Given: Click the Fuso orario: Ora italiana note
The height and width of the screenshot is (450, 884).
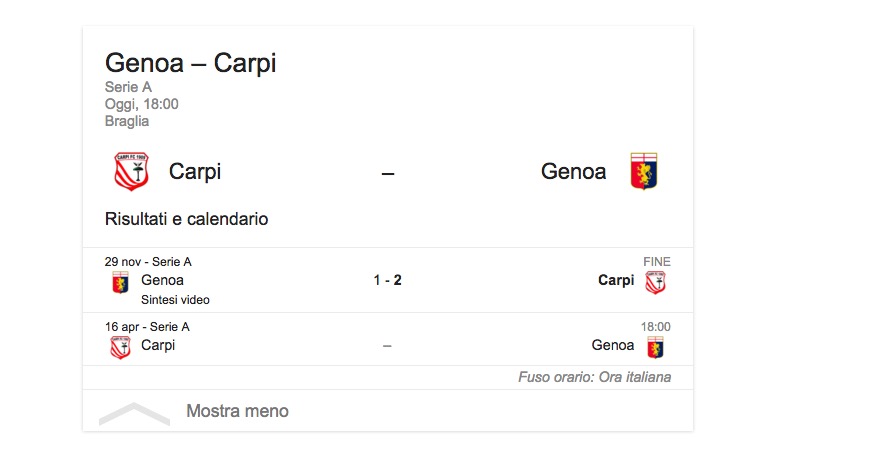Looking at the screenshot, I should pos(594,377).
